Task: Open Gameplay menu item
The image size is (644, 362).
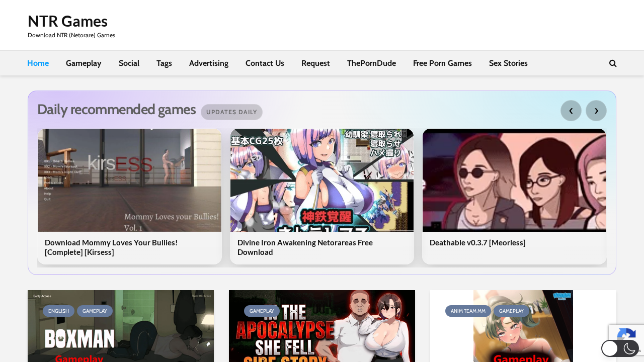Action: pos(84,63)
